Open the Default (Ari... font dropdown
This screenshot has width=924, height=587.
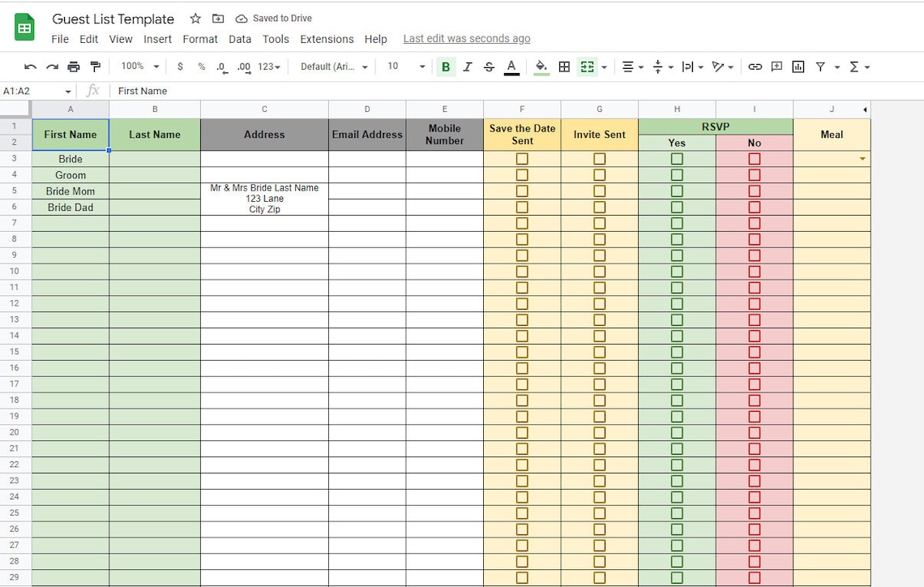[x=334, y=66]
